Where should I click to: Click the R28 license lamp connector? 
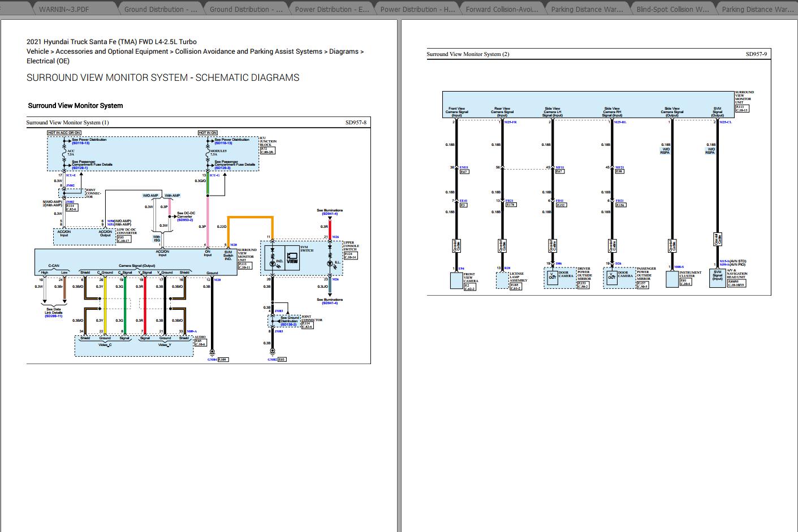click(x=507, y=269)
